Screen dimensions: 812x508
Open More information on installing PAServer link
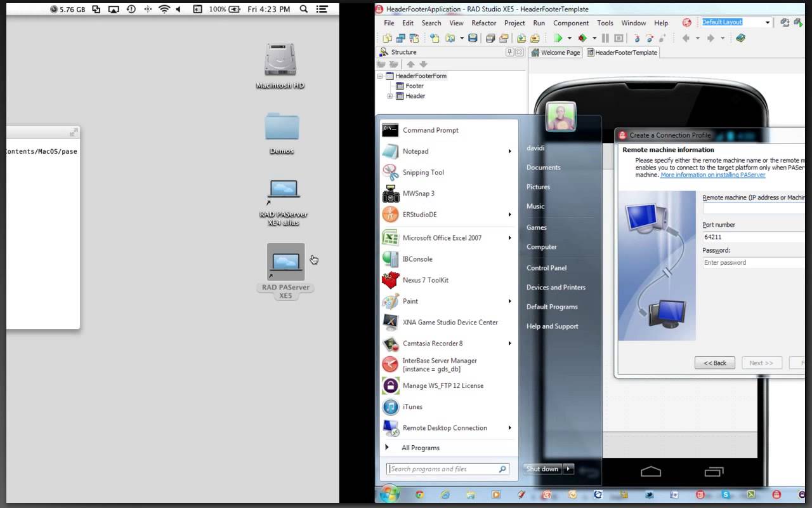point(713,175)
